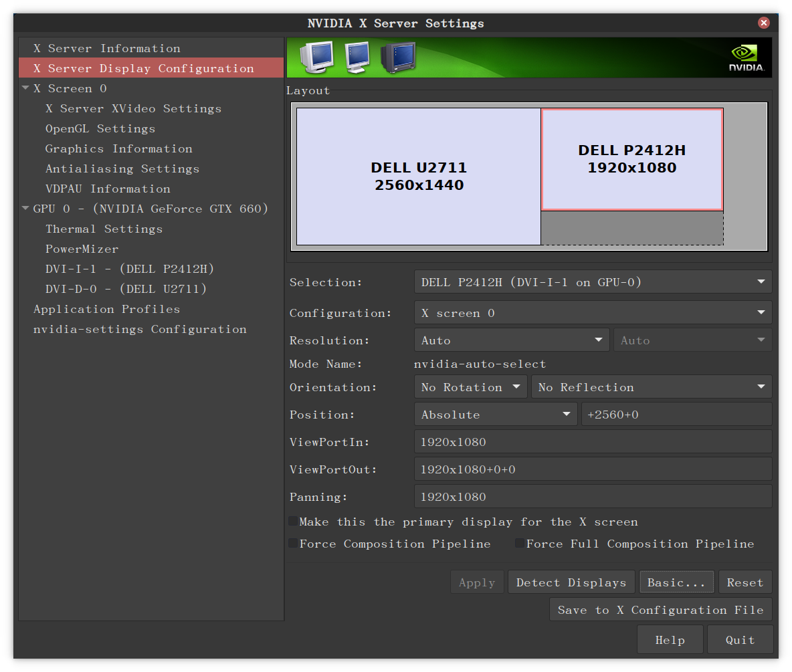The image size is (792, 672).
Task: Click the Orientation: label
Action: pos(333,387)
